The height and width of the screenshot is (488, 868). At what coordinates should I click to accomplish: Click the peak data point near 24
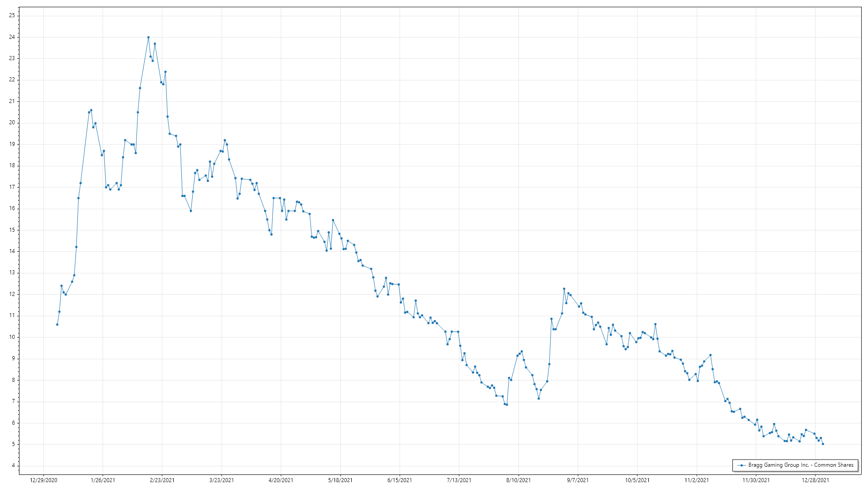[148, 38]
